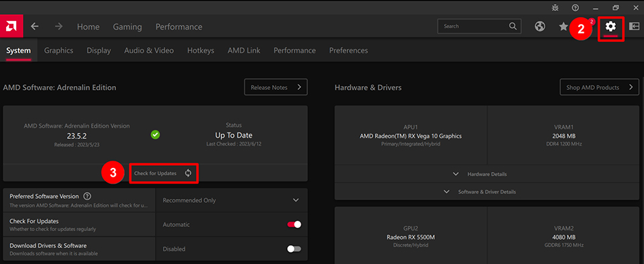Click the green Up To Date checkmark
The width and height of the screenshot is (644, 264).
click(x=155, y=134)
